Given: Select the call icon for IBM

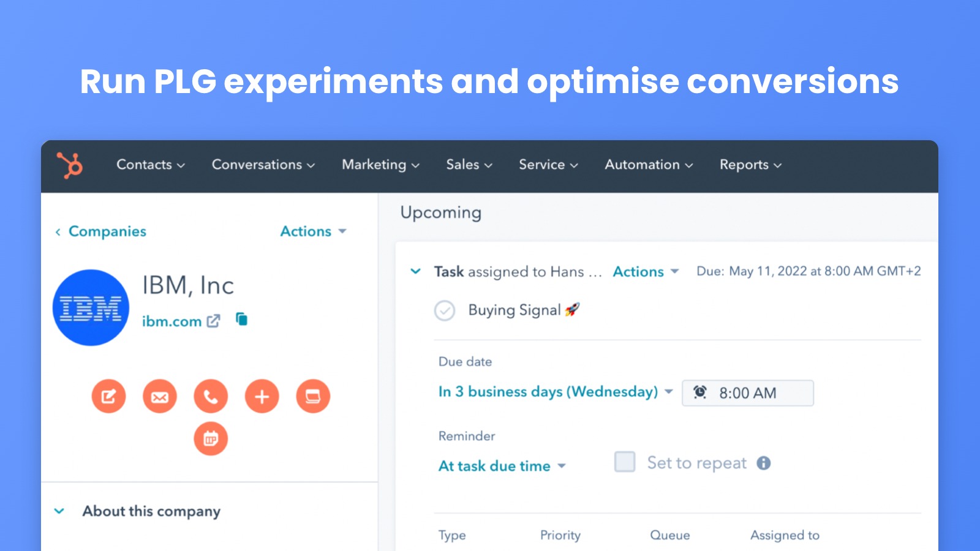Looking at the screenshot, I should point(211,396).
